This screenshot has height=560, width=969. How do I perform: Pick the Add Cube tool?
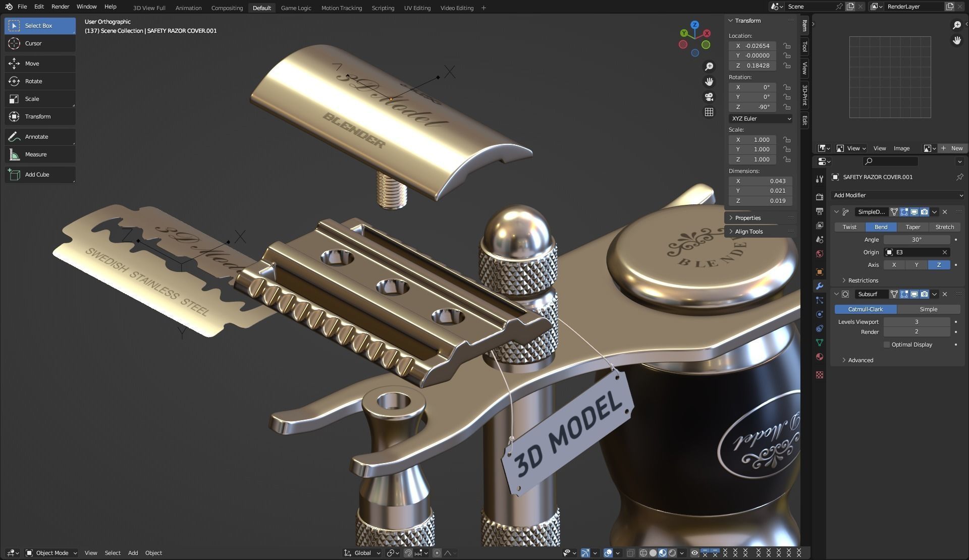coord(40,175)
